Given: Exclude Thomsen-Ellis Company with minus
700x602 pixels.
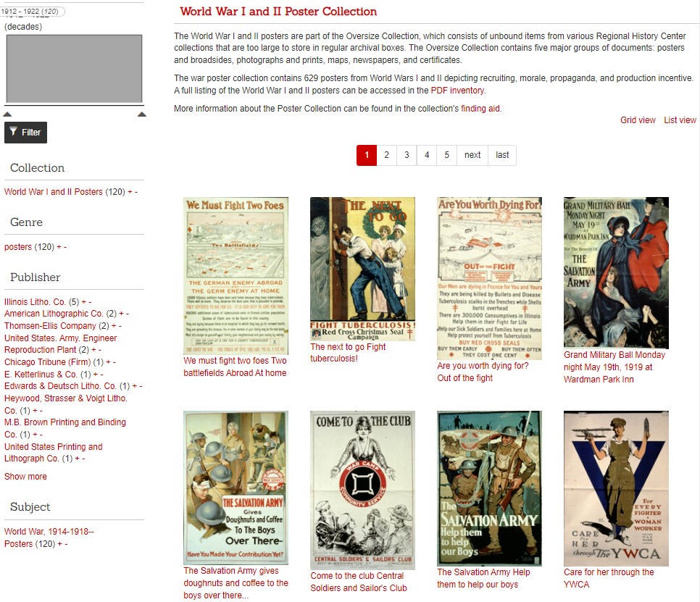Looking at the screenshot, I should [120, 326].
